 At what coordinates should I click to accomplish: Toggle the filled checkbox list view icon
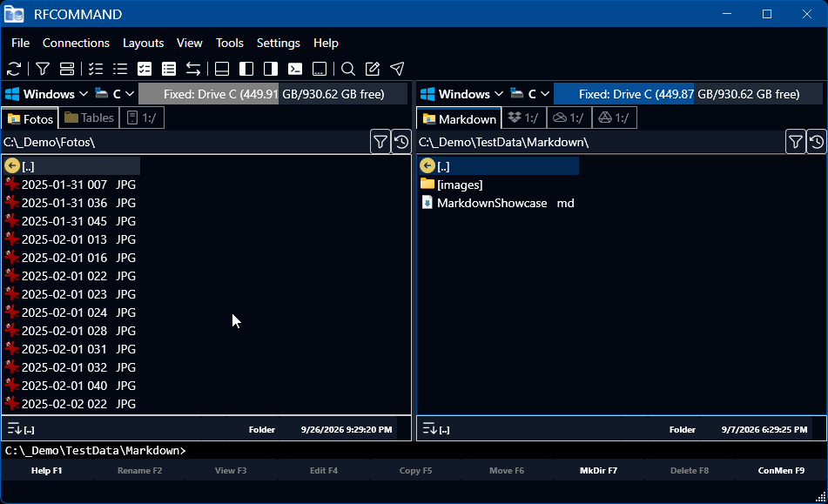[145, 69]
